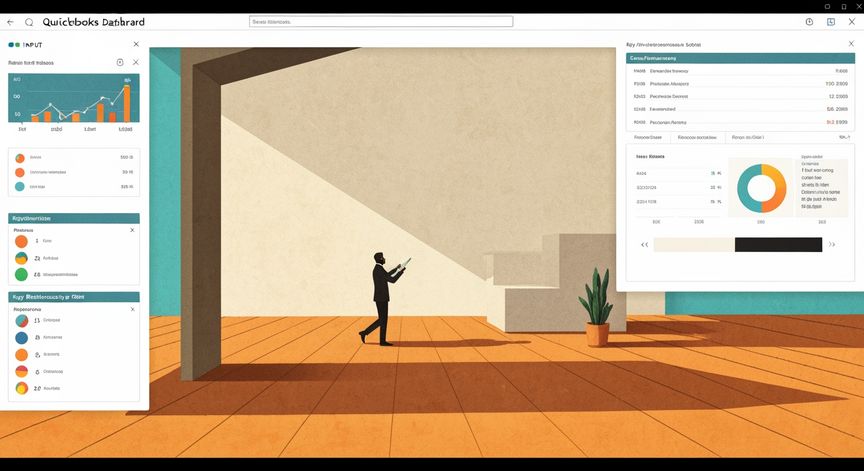The width and height of the screenshot is (864, 471).
Task: Collapse the list under second teal header
Action: pos(133,310)
